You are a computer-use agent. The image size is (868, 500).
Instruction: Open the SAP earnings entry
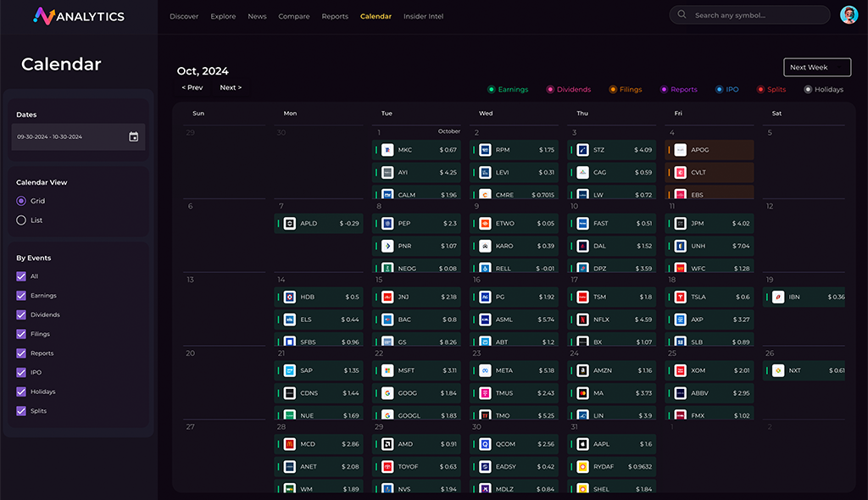[319, 370]
